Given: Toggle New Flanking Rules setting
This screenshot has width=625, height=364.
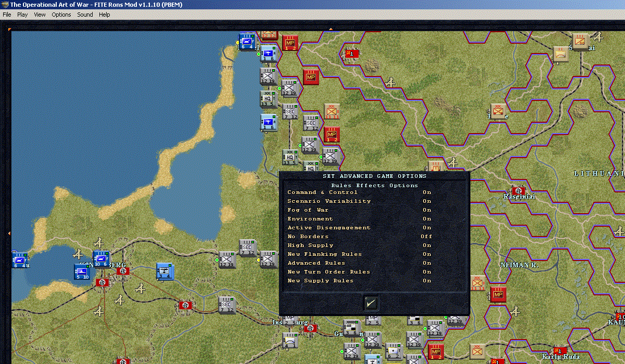Looking at the screenshot, I should point(360,254).
